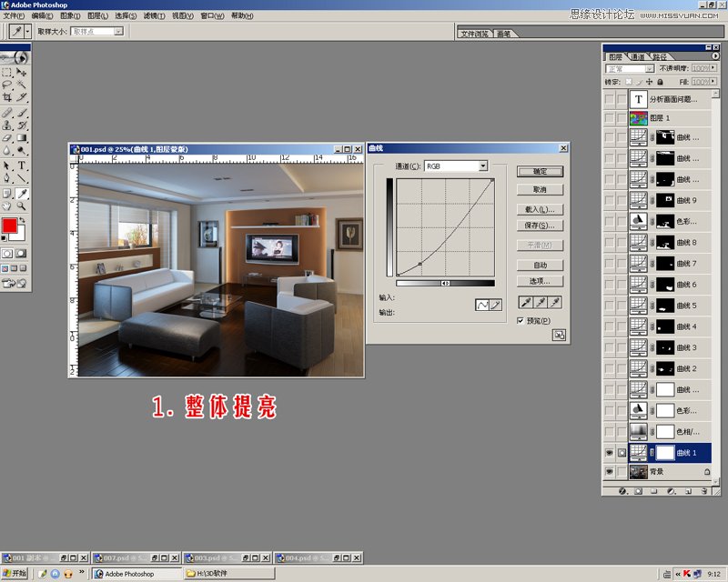The width and height of the screenshot is (728, 582).
Task: Choose the pencil draw-curve mode
Action: 495,305
